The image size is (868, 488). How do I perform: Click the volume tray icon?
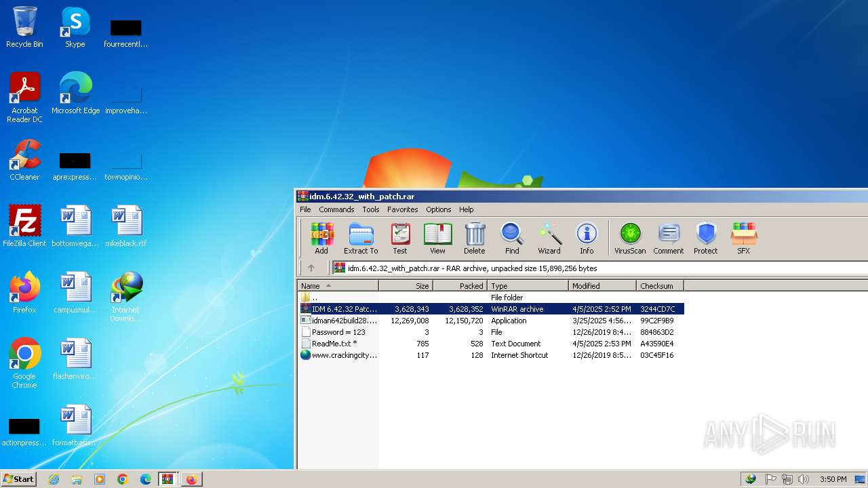click(x=804, y=479)
